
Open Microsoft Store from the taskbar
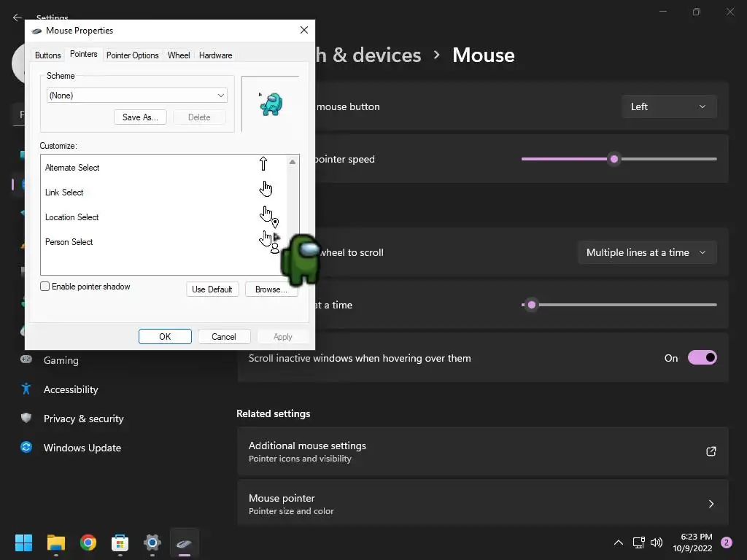click(120, 542)
